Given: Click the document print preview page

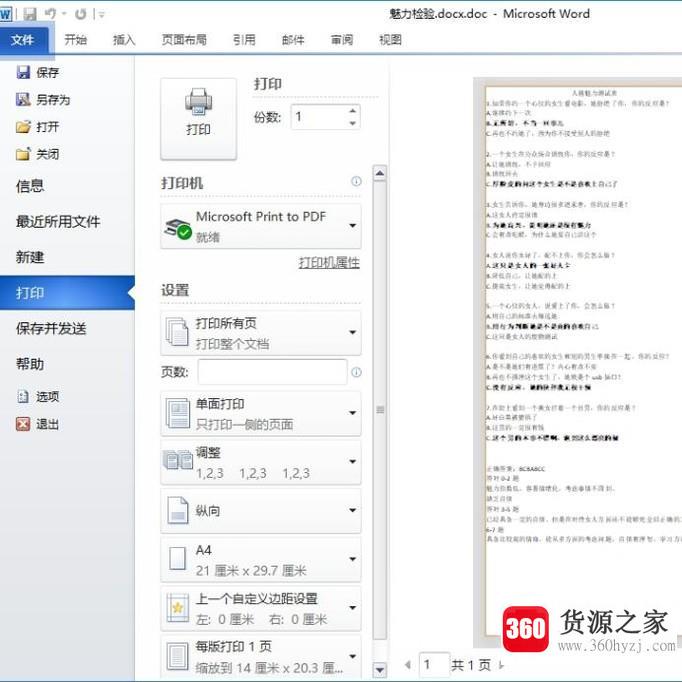Looking at the screenshot, I should 584,361.
